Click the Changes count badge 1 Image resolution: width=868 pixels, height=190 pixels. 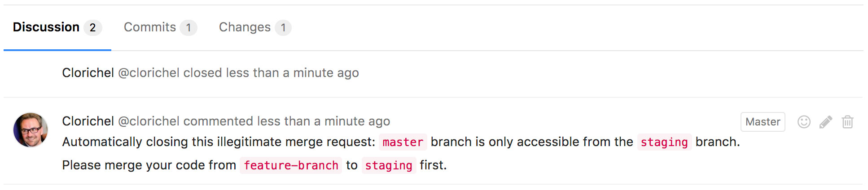click(283, 28)
